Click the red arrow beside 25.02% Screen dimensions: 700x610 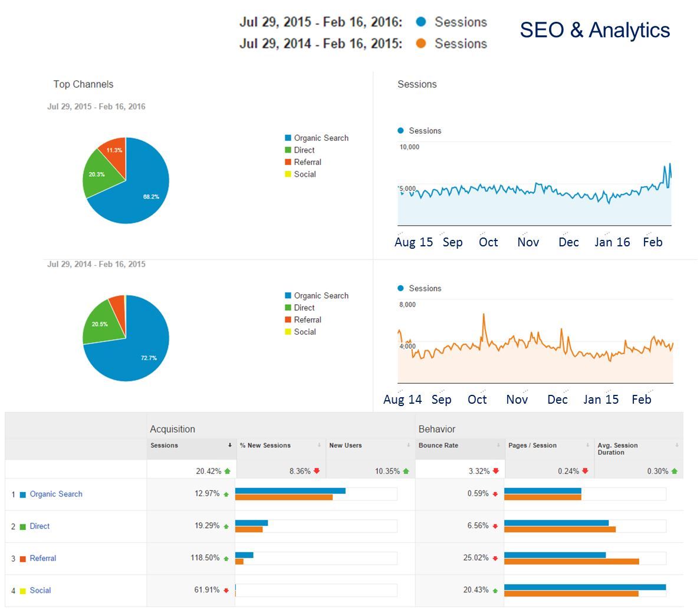point(495,558)
